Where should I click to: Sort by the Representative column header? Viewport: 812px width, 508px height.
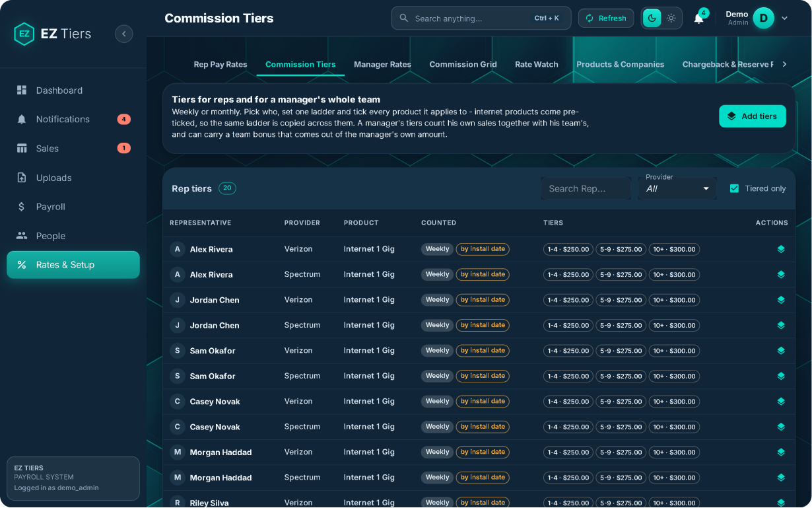click(200, 223)
